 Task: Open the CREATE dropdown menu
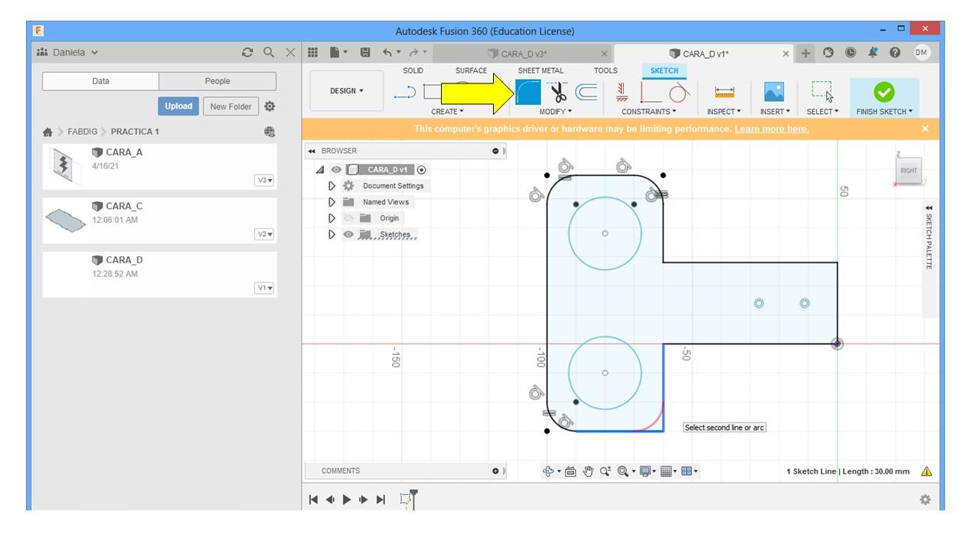(447, 112)
